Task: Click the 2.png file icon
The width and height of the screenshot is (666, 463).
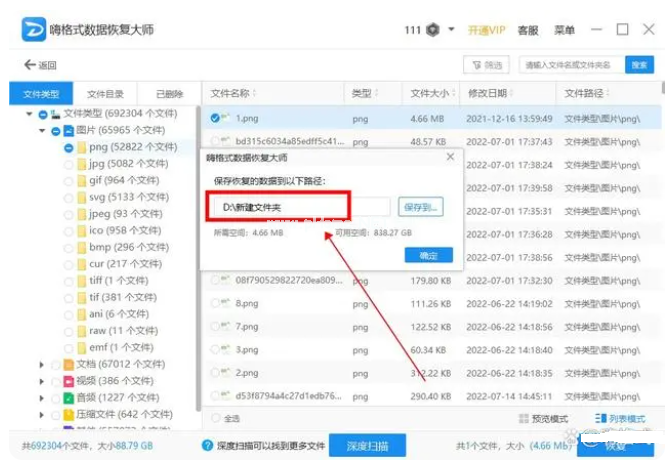Action: point(226,372)
